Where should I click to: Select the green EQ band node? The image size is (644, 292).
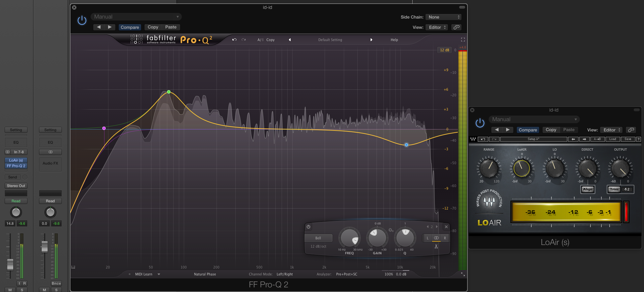coord(169,92)
